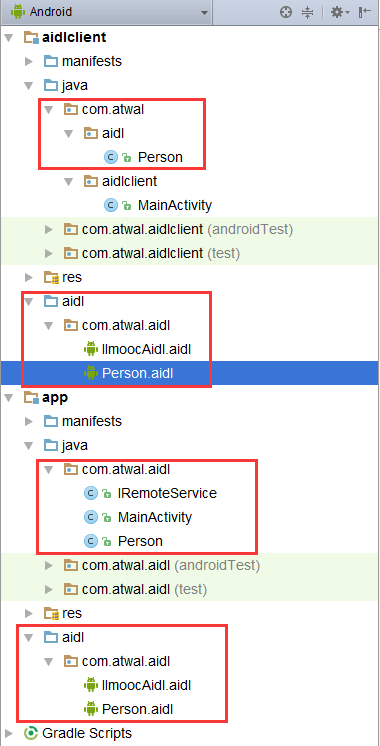
Task: Click the res folder icon under aidlclient
Action: (x=51, y=277)
